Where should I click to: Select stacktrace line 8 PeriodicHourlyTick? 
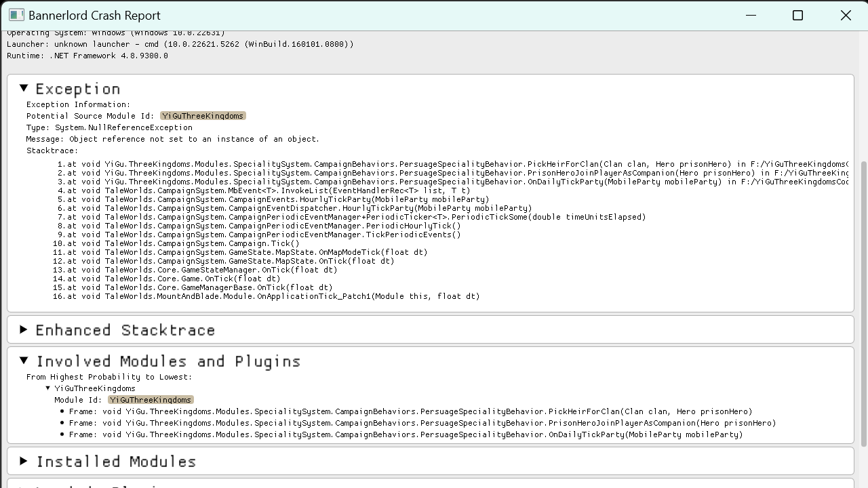[x=258, y=226]
